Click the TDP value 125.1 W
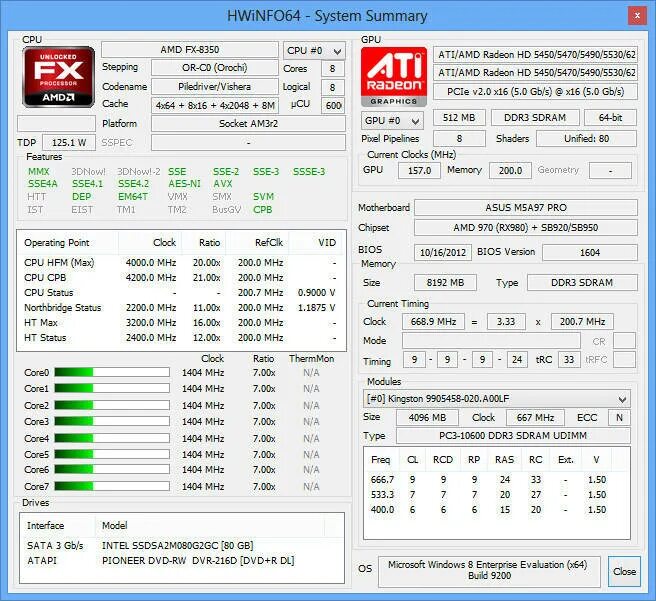656x601 pixels. pyautogui.click(x=69, y=143)
